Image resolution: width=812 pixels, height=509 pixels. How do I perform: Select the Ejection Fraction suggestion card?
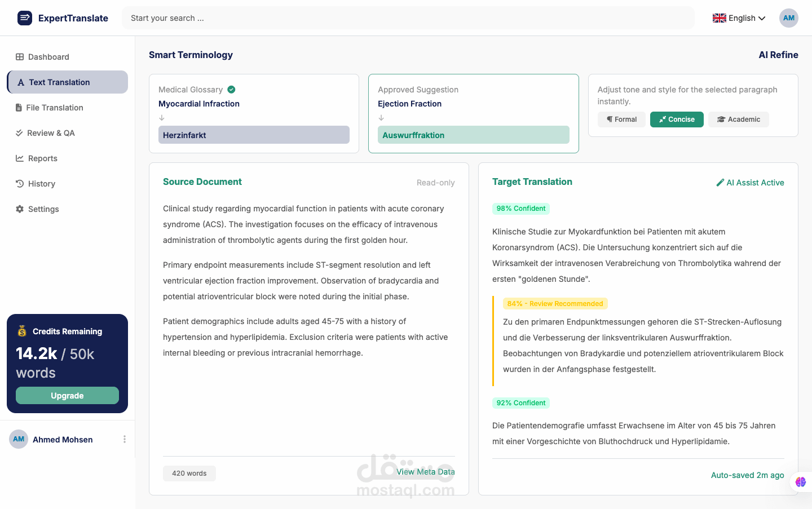coord(474,113)
